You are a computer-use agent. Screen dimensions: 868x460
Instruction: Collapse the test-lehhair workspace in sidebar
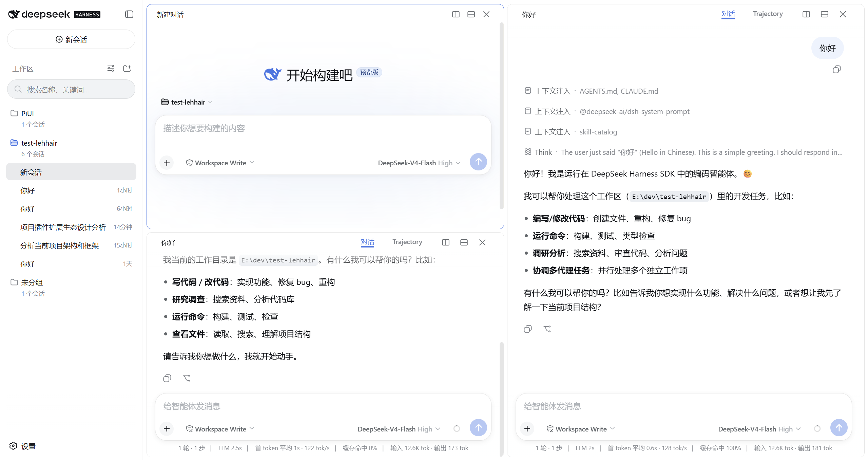tap(71, 148)
